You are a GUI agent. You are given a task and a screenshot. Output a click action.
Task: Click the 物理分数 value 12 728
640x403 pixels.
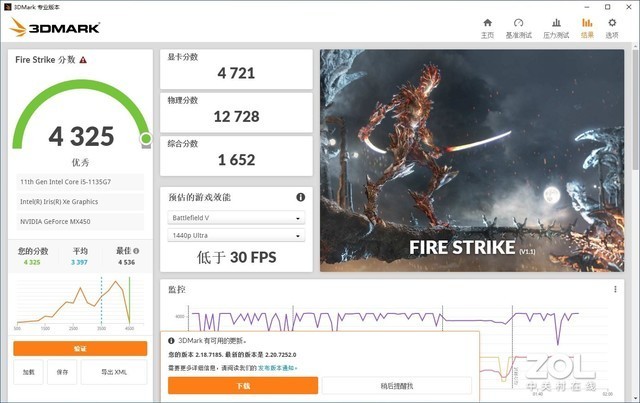236,116
